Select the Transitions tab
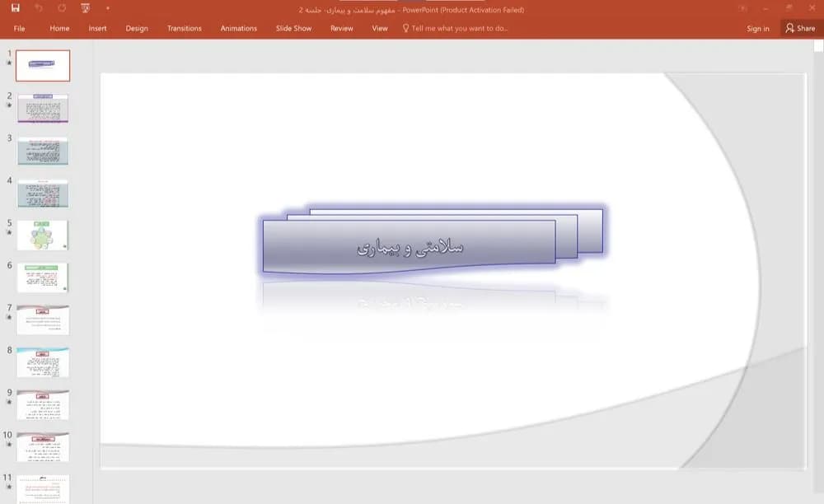The width and height of the screenshot is (824, 504). tap(184, 28)
